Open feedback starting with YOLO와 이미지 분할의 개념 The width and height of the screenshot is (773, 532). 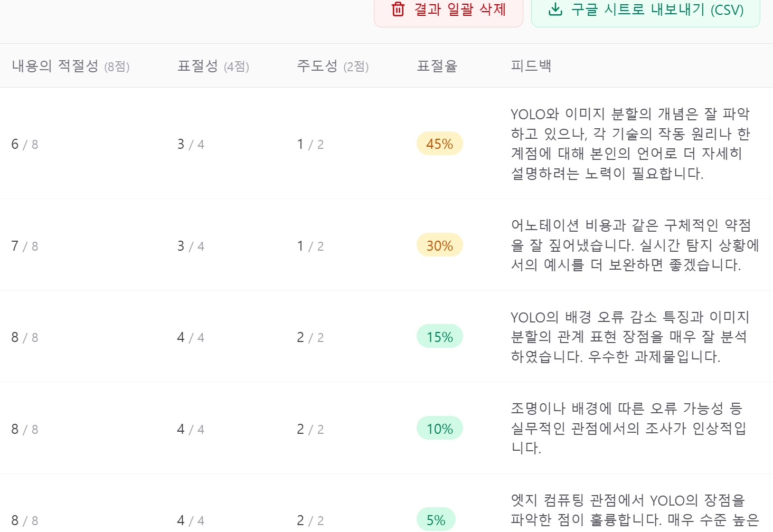630,144
